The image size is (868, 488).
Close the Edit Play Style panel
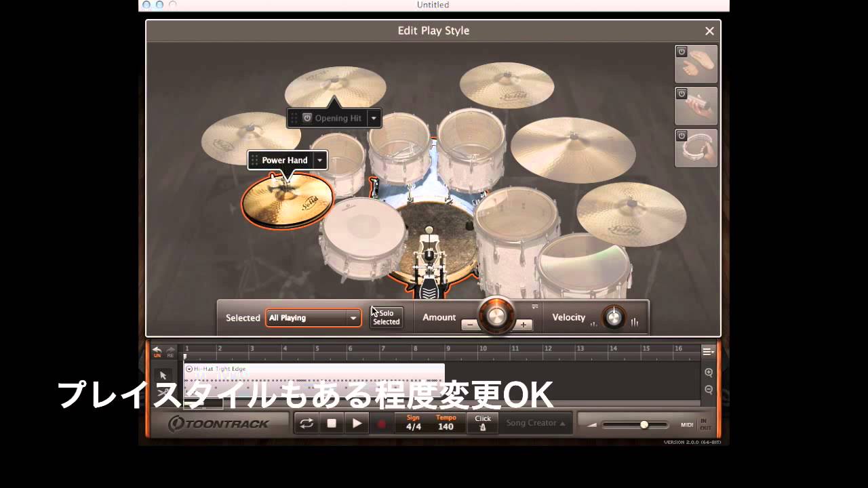(x=709, y=31)
